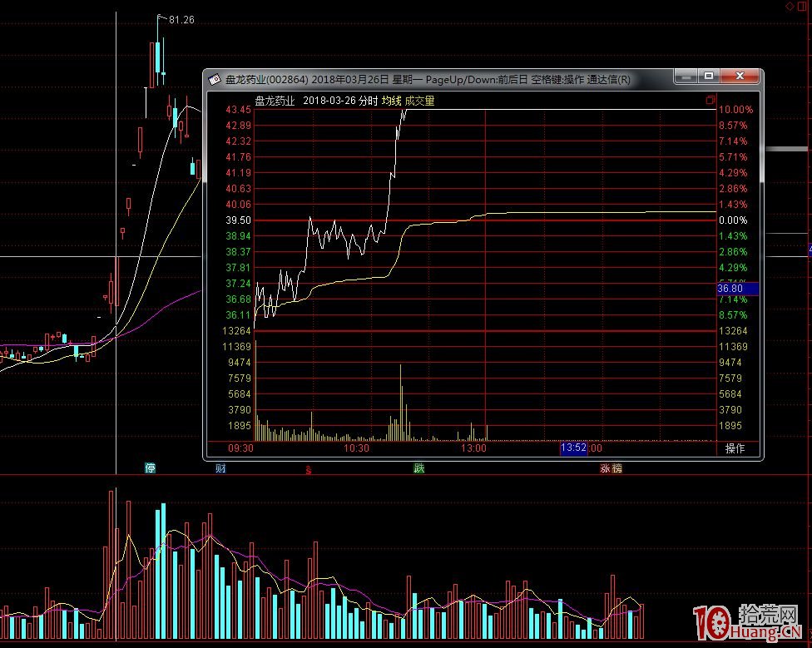Click the 操作 button in the intraday window
Viewport: 812px width, 648px height.
tap(735, 448)
